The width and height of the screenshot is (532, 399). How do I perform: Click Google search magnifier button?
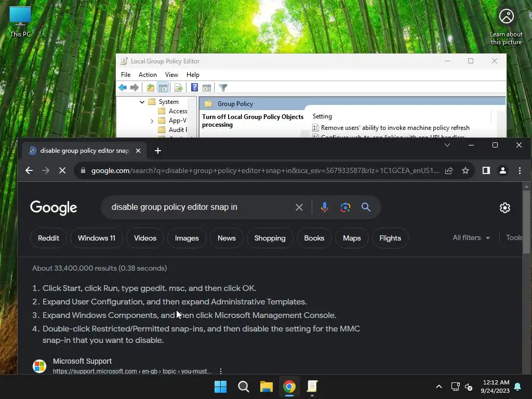coord(366,207)
